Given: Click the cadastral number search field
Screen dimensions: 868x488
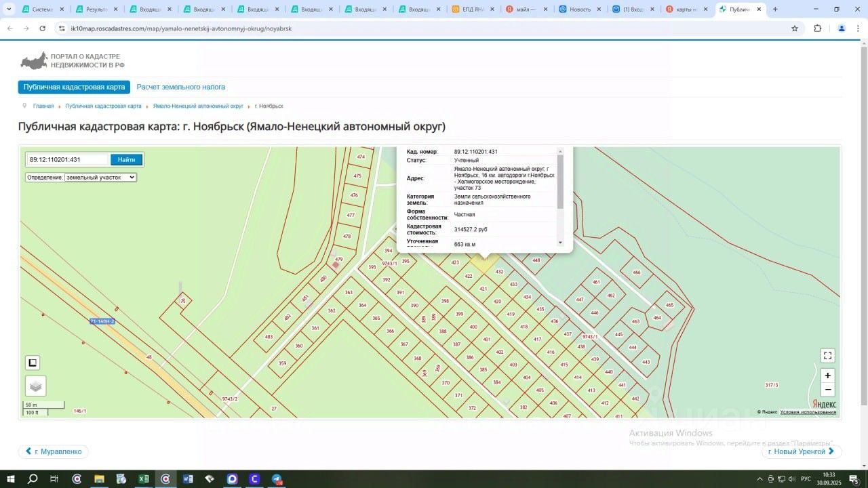Looking at the screenshot, I should pos(68,160).
